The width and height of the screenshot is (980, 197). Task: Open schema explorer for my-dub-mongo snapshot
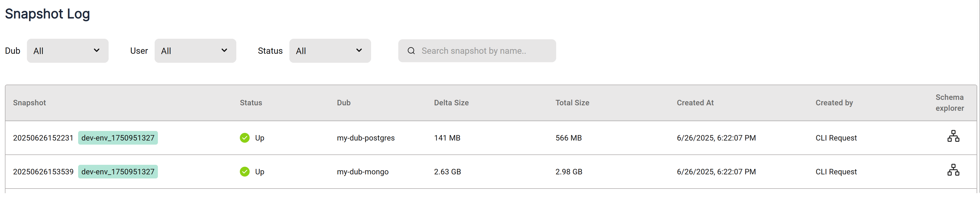(x=953, y=170)
